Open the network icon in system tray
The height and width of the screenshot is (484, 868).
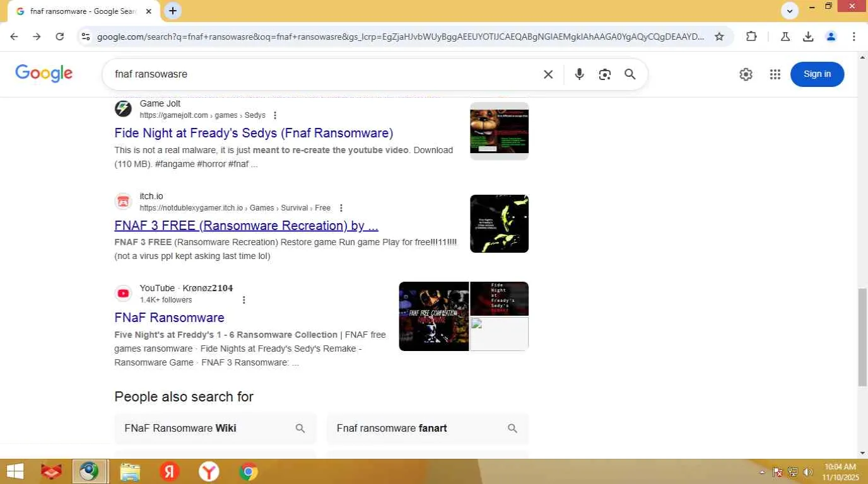(793, 472)
